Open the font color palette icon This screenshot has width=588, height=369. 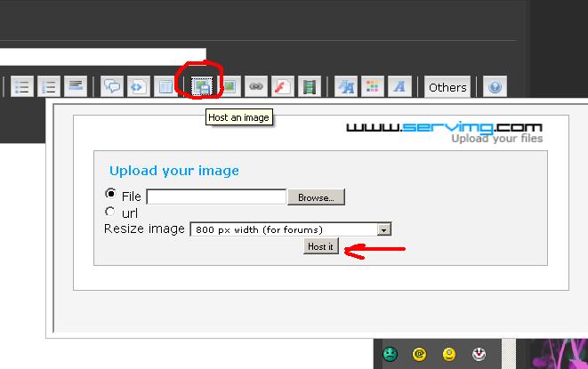point(373,86)
